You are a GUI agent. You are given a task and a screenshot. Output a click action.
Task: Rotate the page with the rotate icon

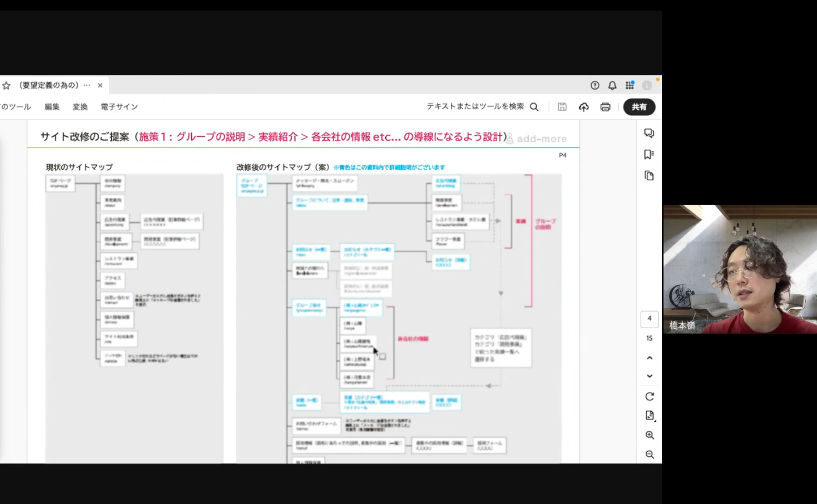pos(650,396)
